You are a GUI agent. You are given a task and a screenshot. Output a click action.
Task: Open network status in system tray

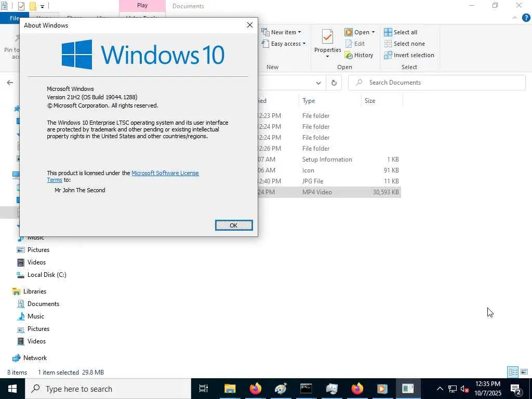point(453,389)
